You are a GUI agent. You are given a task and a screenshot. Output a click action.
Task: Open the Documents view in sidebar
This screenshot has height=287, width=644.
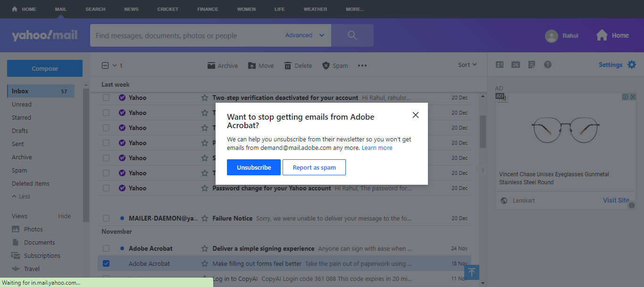[40, 242]
